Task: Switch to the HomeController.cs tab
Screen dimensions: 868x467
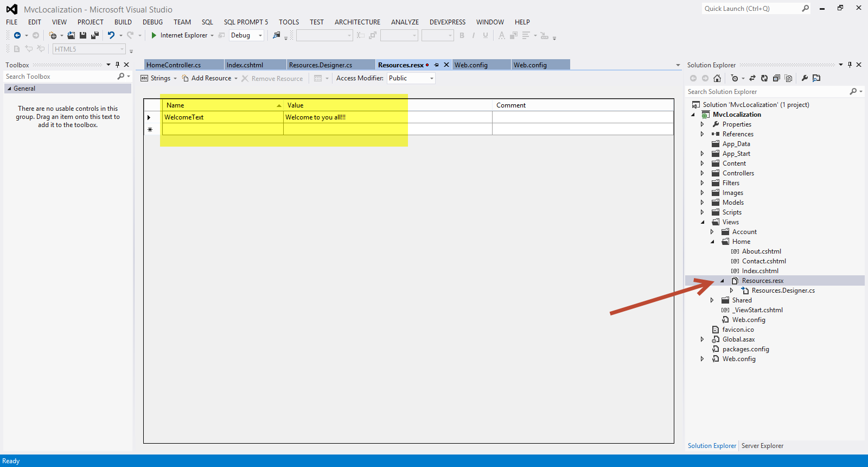Action: pyautogui.click(x=184, y=65)
